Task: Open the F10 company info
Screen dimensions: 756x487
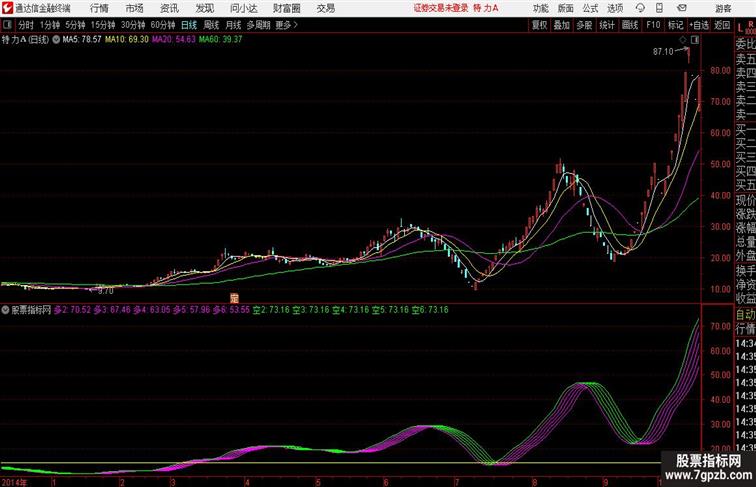Action: tap(653, 25)
